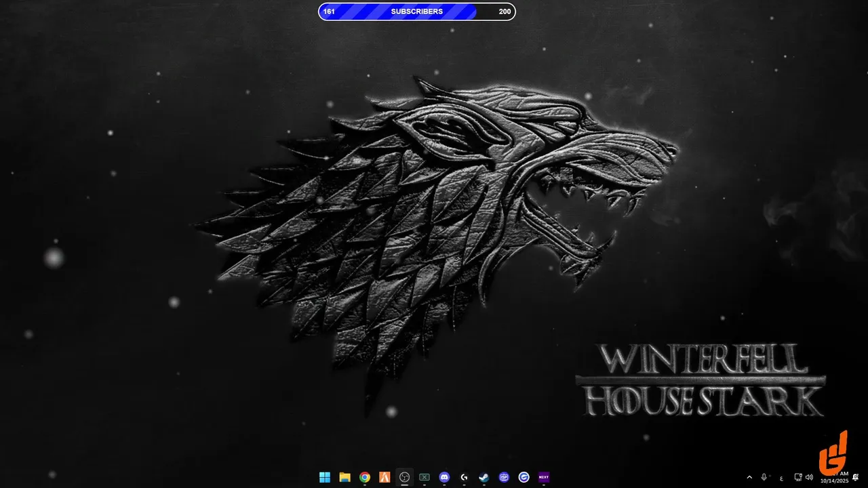Viewport: 868px width, 488px height.
Task: Open the date 10/14/2025 calendar flyout
Action: pyautogui.click(x=834, y=481)
